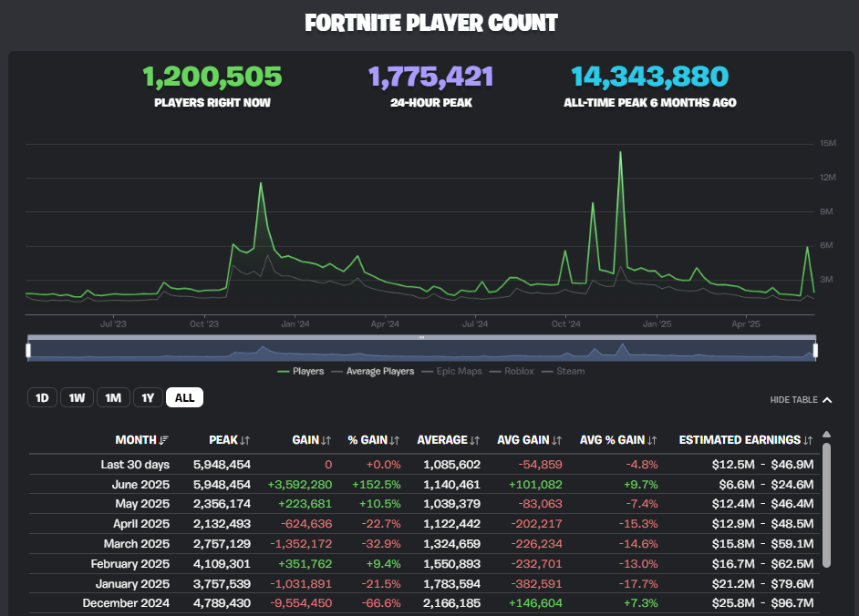Click the June 2025 row label
Viewport: 859px width, 616px height.
click(x=140, y=485)
